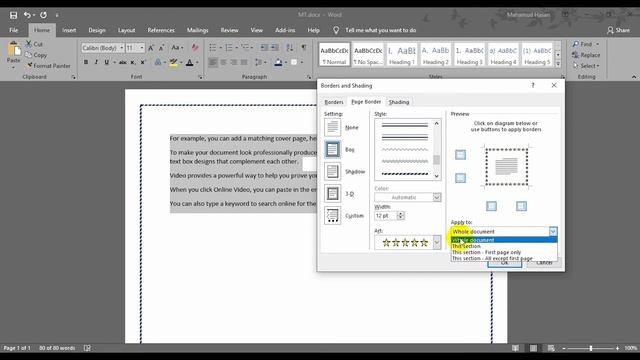Screen dimensions: 640x360
Task: Click the Width stepper arrows
Action: coord(400,216)
